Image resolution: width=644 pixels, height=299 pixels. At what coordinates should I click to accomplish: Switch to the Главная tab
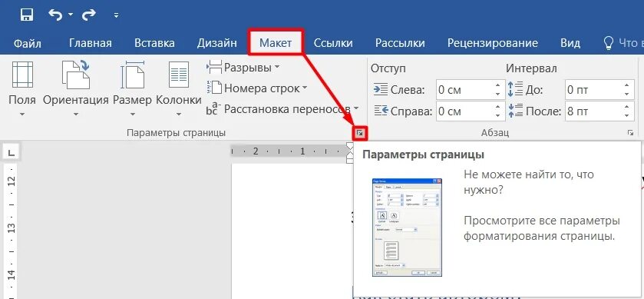click(91, 43)
